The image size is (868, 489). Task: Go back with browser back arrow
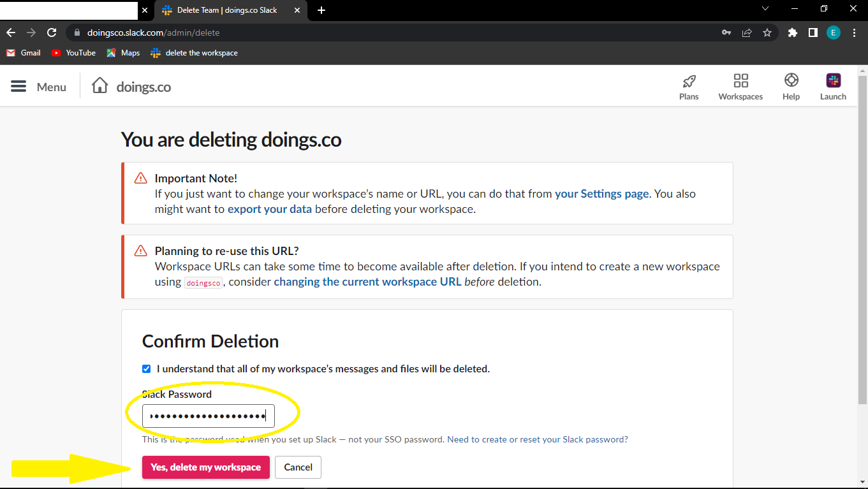pyautogui.click(x=11, y=33)
